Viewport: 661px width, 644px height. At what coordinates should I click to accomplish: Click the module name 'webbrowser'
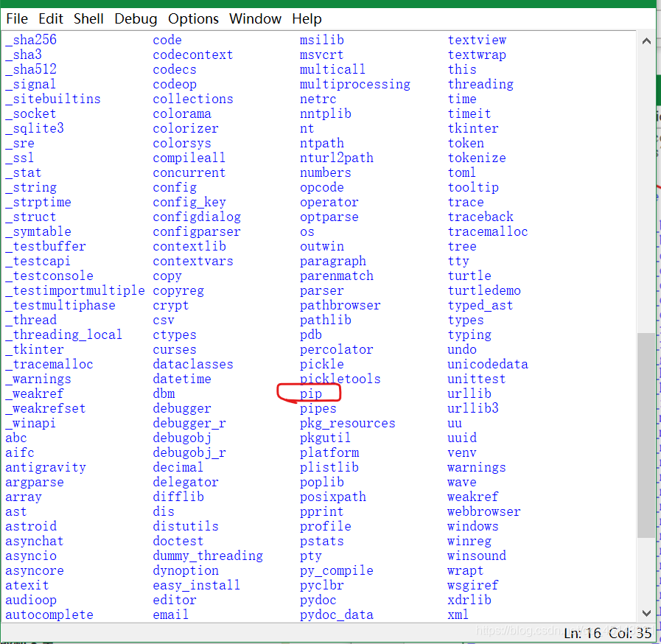pyautogui.click(x=484, y=511)
